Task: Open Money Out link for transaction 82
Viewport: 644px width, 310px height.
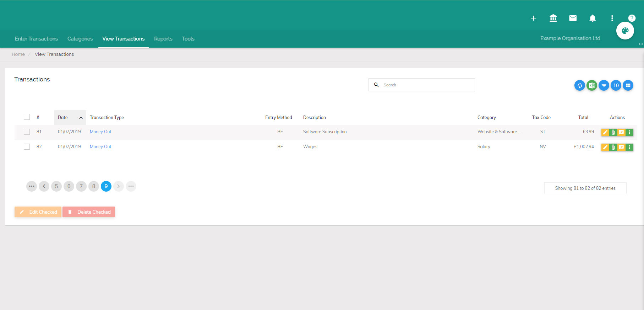Action: (x=100, y=146)
